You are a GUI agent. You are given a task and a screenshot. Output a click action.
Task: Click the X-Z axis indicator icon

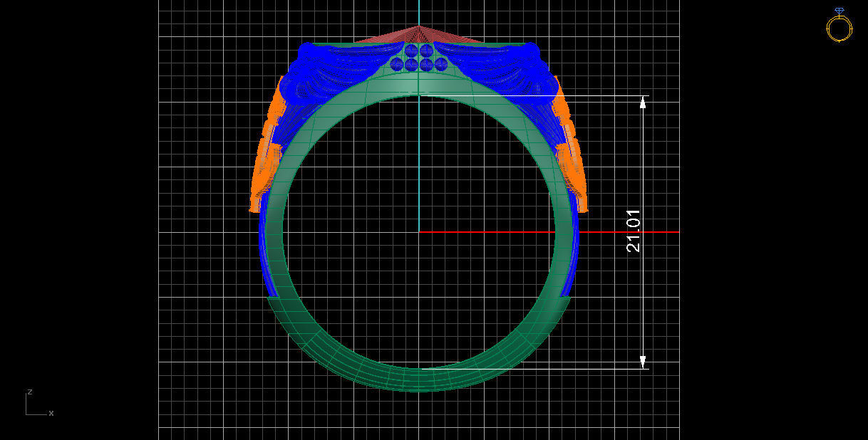[x=39, y=403]
